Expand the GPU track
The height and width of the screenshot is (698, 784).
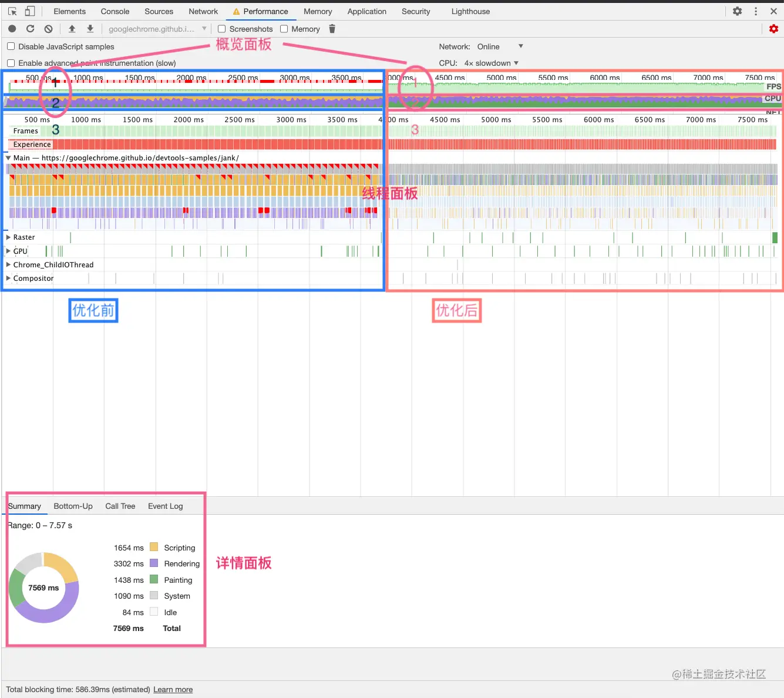pyautogui.click(x=8, y=251)
